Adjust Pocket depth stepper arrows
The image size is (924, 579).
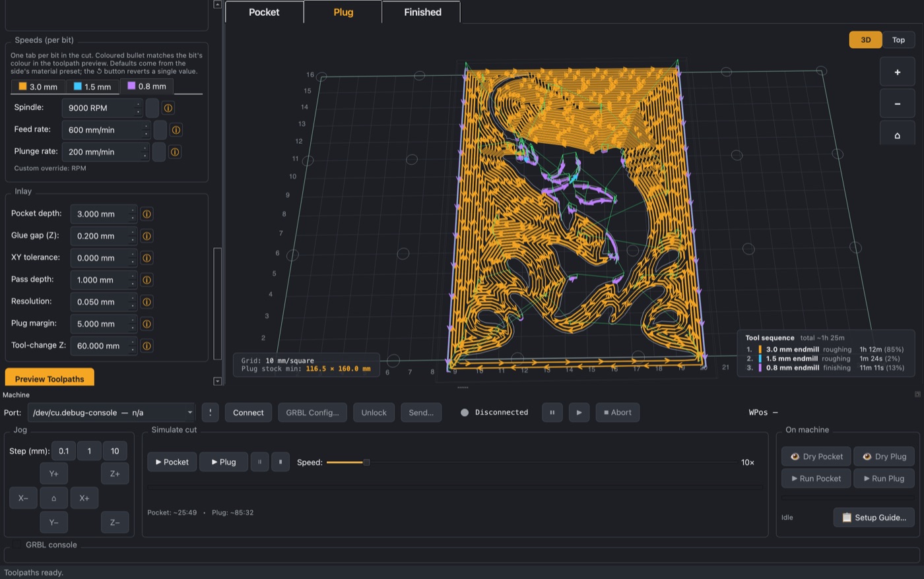click(133, 214)
